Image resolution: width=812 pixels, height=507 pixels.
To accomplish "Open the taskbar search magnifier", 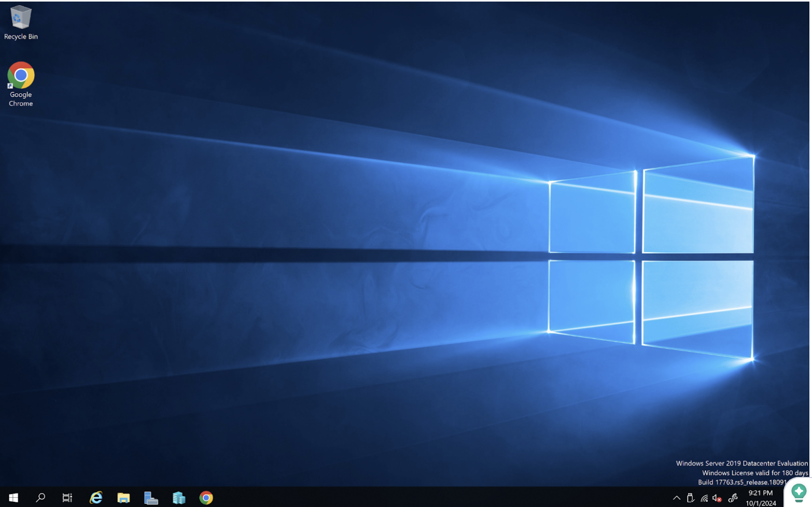I will 40,498.
